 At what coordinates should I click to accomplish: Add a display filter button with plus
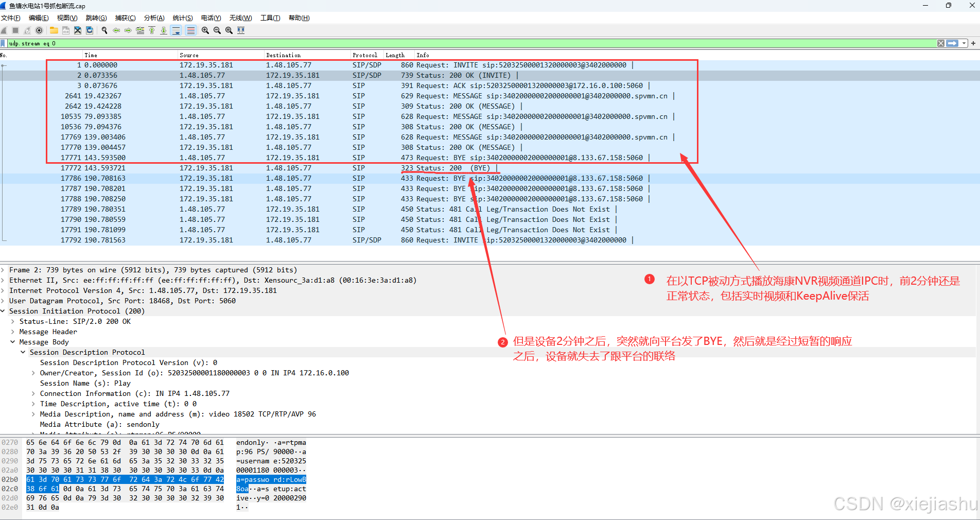[973, 43]
